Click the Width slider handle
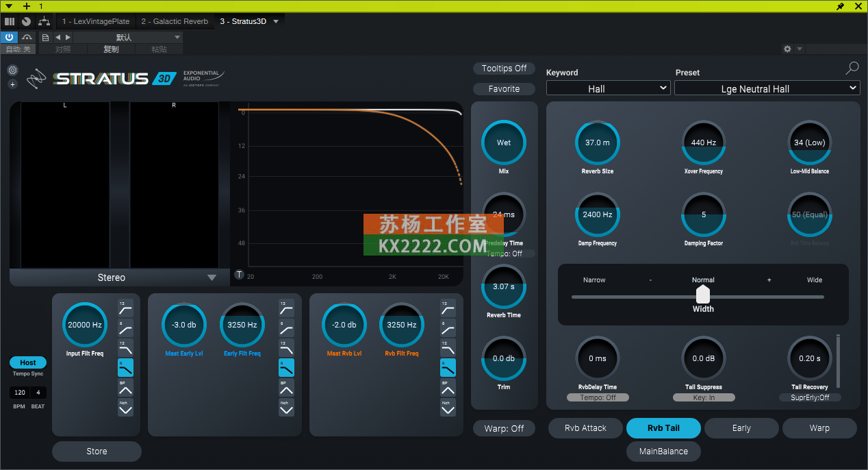The image size is (868, 470). pos(703,295)
